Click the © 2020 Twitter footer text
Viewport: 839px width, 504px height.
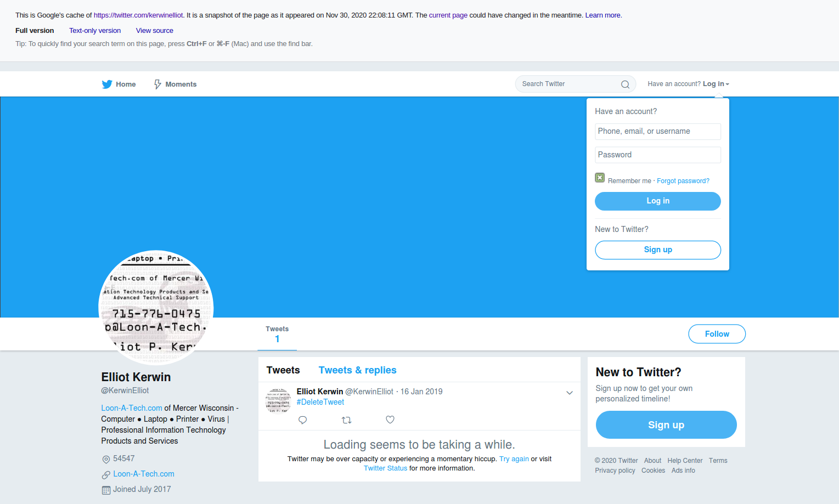click(616, 461)
